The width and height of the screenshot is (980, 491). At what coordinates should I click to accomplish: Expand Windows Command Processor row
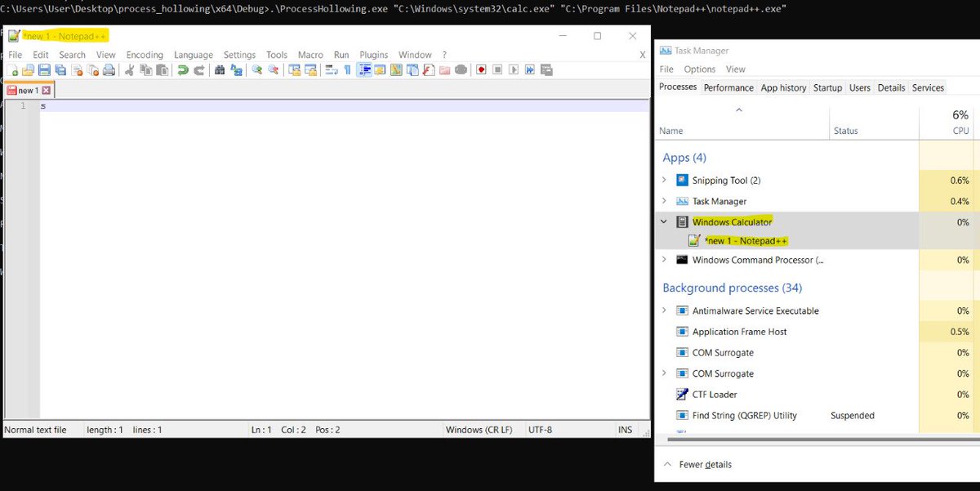(x=664, y=260)
